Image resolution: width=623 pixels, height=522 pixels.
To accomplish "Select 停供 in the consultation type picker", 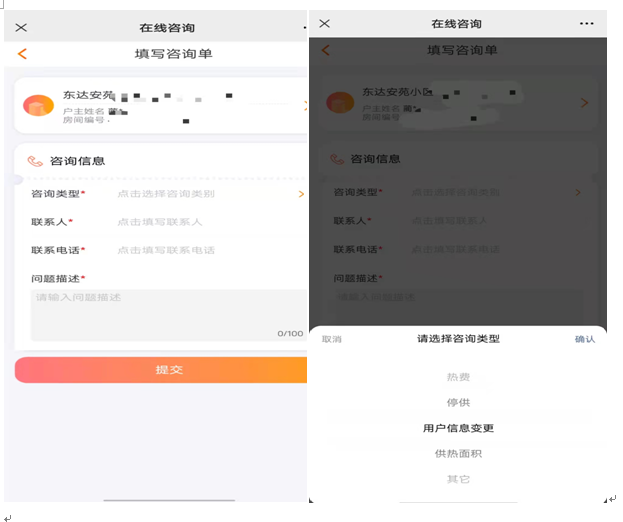I will click(458, 403).
